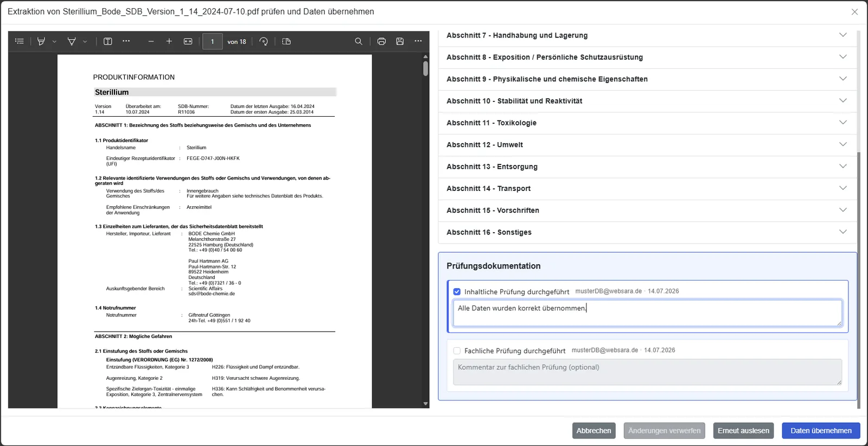This screenshot has width=868, height=446.
Task: Open draw tool options dropdown arrow
Action: [x=85, y=41]
